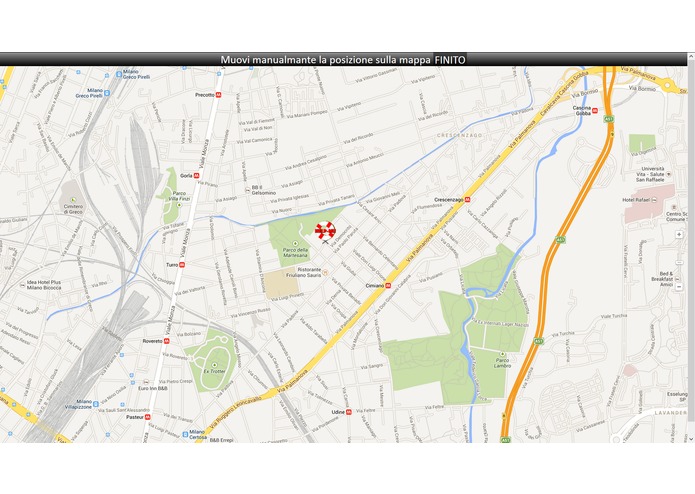The height and width of the screenshot is (494, 695).
Task: Click the Università Vita-Salute San Raffaele icon
Action: tap(669, 175)
